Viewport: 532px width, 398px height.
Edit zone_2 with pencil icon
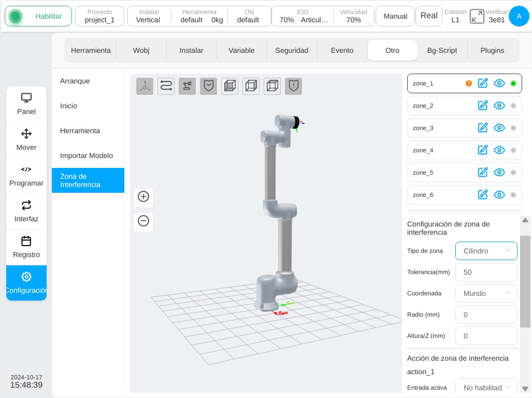tap(483, 106)
